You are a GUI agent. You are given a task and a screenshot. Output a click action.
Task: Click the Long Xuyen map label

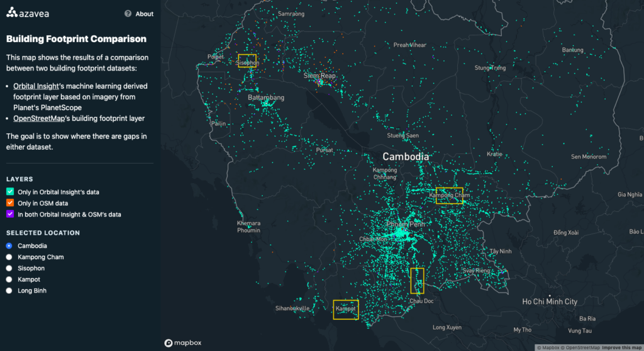coord(447,328)
